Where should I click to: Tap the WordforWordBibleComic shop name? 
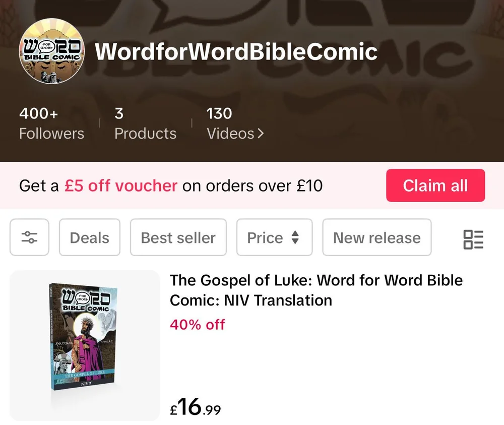pos(236,52)
